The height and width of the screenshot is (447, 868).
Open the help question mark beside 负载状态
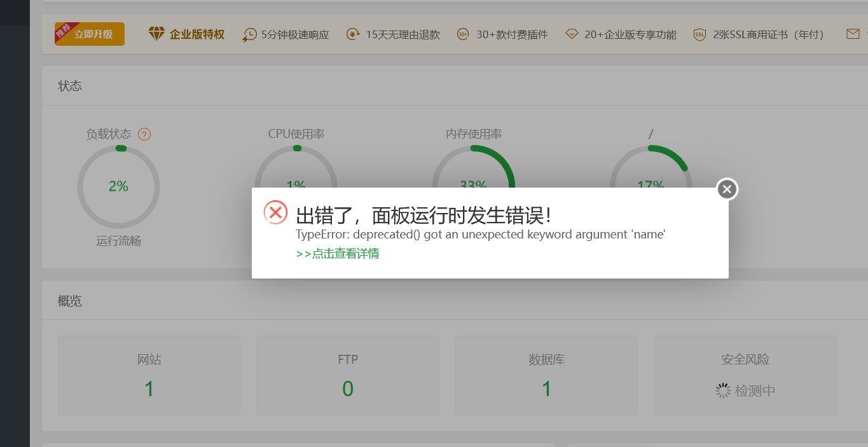click(145, 134)
